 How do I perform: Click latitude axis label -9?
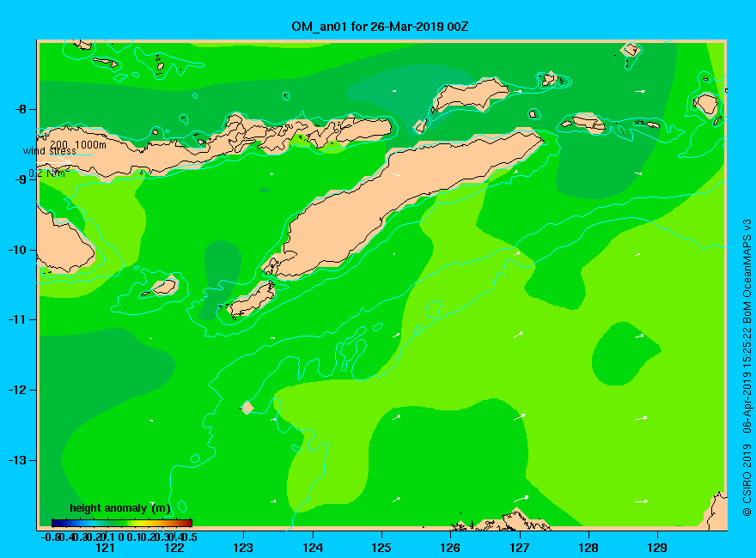click(21, 179)
